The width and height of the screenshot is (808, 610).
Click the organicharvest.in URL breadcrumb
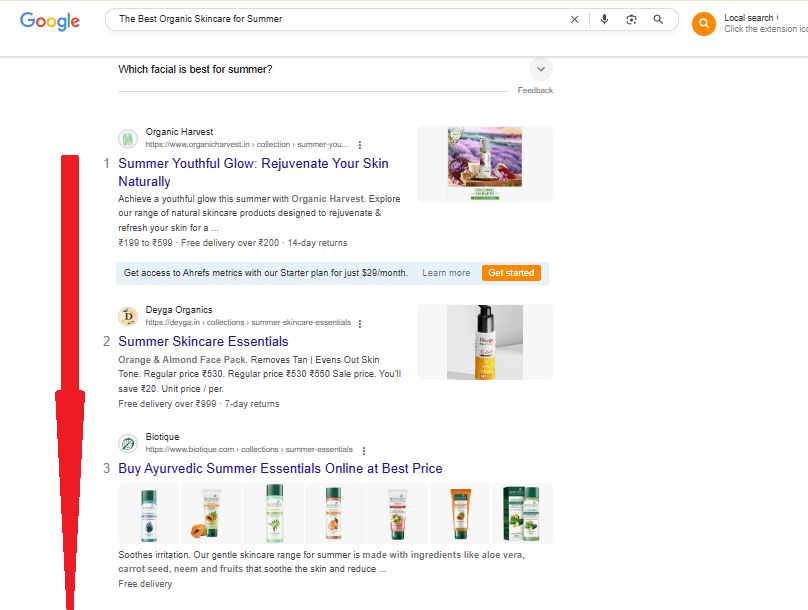pos(247,145)
